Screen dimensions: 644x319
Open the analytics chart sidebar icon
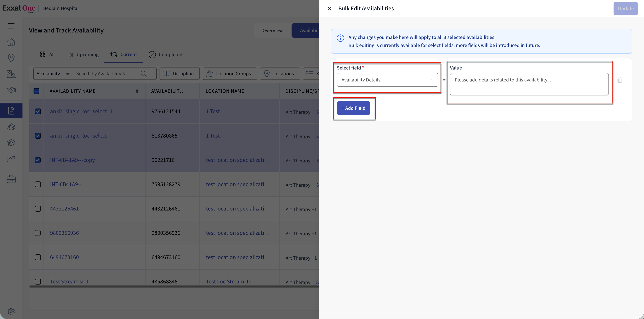[11, 158]
